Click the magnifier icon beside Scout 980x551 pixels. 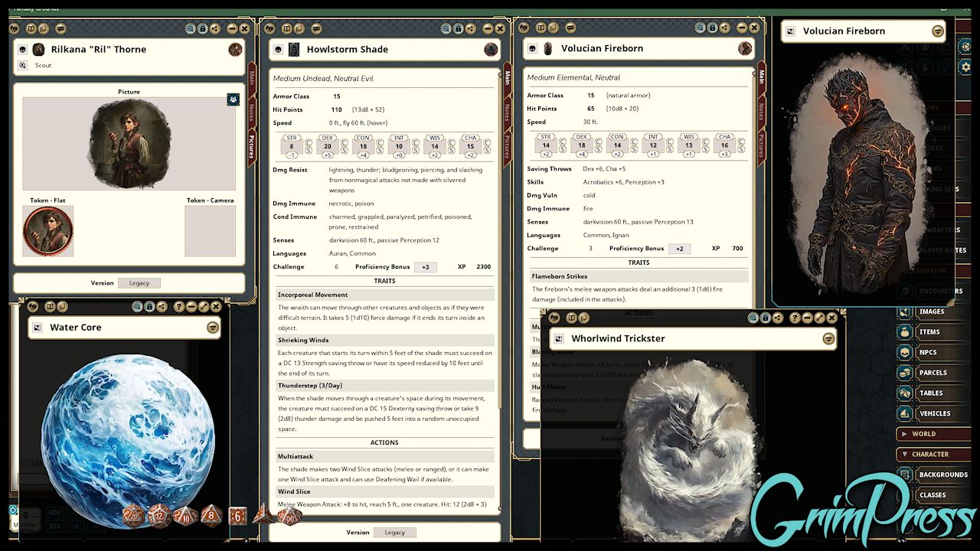coord(23,66)
